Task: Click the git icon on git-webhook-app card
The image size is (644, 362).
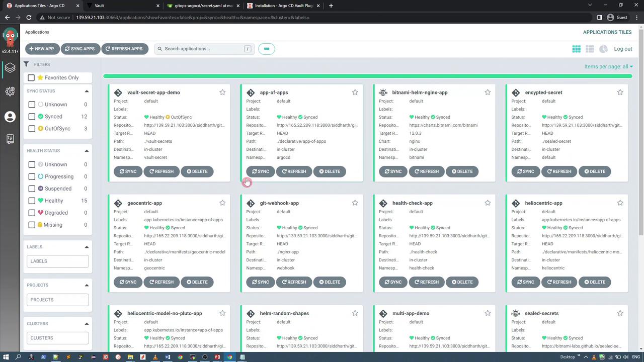Action: pos(251,203)
